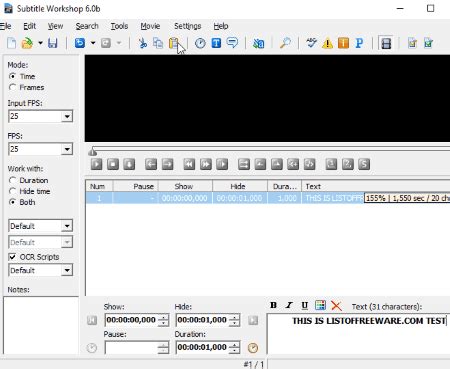The image size is (450, 369).
Task: Open search with the magnifying glass icon
Action: (x=285, y=43)
